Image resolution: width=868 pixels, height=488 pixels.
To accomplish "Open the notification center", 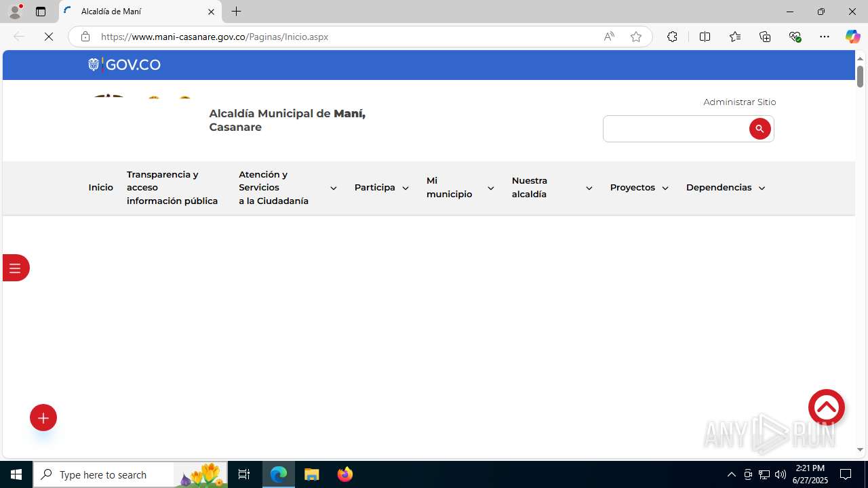I will click(x=846, y=474).
